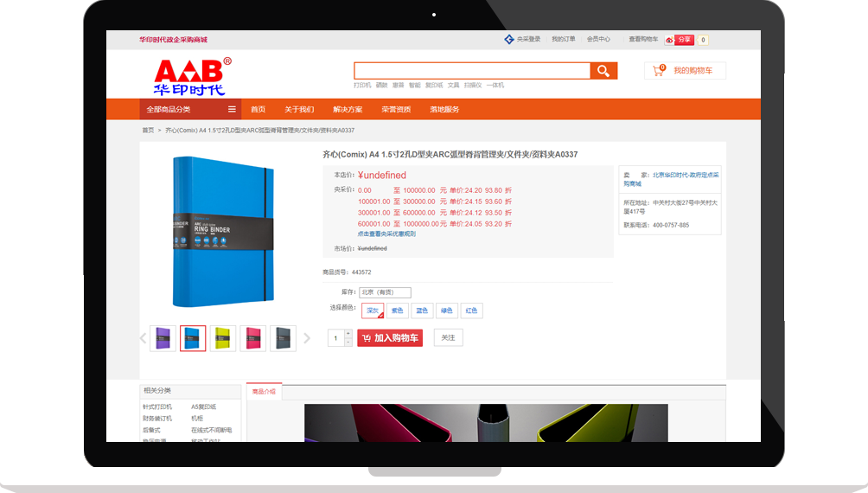Select the 蓝色 color option
The image size is (868, 493).
click(x=422, y=311)
